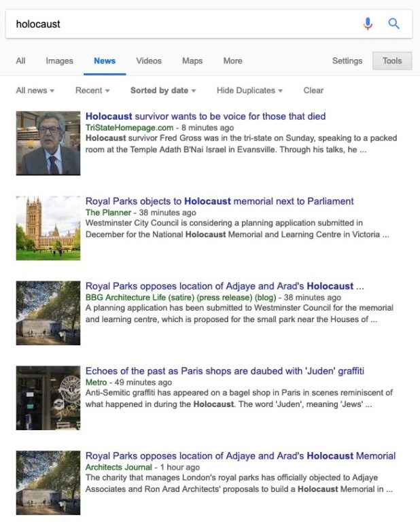Open the Videos tab
Viewport: 420px width, 526px height.
(x=149, y=60)
